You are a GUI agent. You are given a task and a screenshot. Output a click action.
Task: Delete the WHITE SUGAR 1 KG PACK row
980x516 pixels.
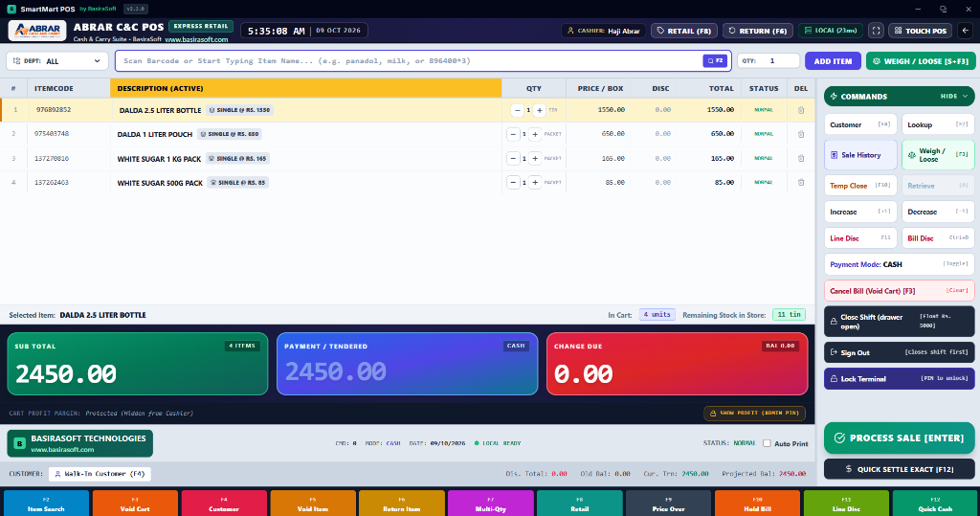pyautogui.click(x=801, y=158)
